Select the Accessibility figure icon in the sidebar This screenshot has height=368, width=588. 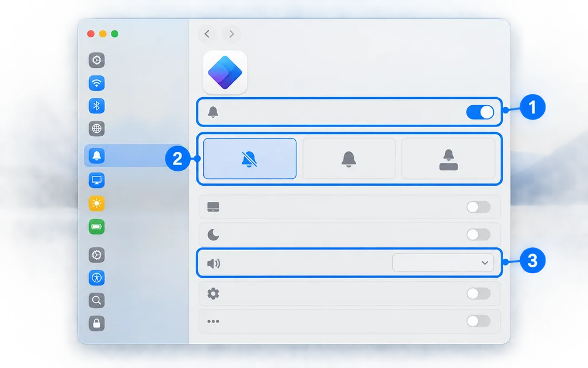96,278
